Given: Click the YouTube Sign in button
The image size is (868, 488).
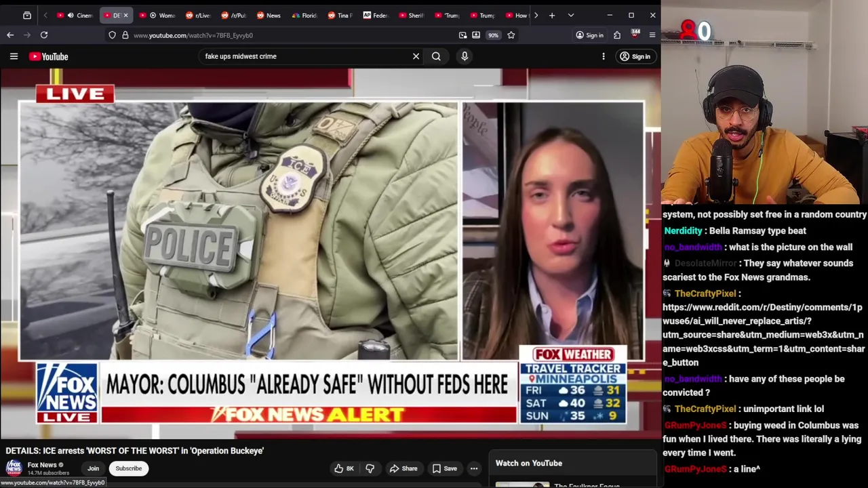Looking at the screenshot, I should [635, 56].
